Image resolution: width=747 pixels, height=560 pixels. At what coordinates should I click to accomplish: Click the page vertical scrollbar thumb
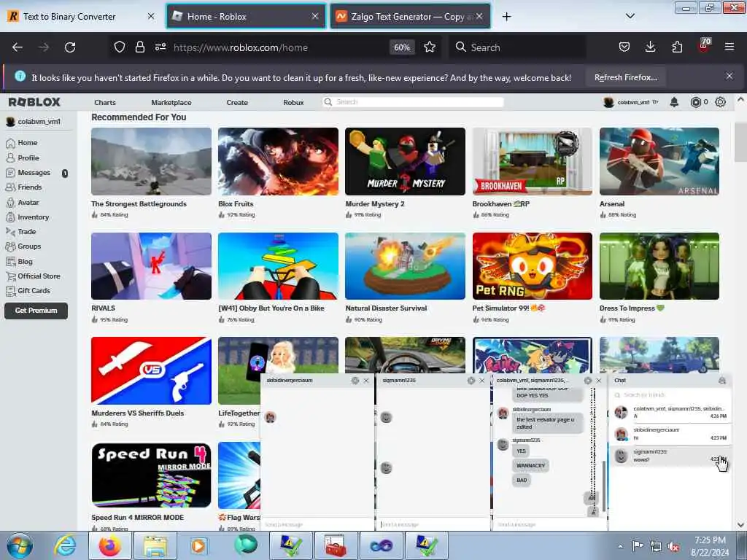[740, 143]
